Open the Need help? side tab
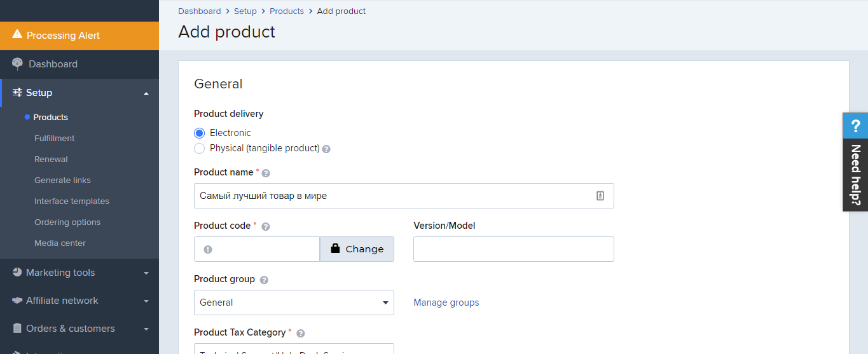Image resolution: width=868 pixels, height=354 pixels. pyautogui.click(x=855, y=162)
